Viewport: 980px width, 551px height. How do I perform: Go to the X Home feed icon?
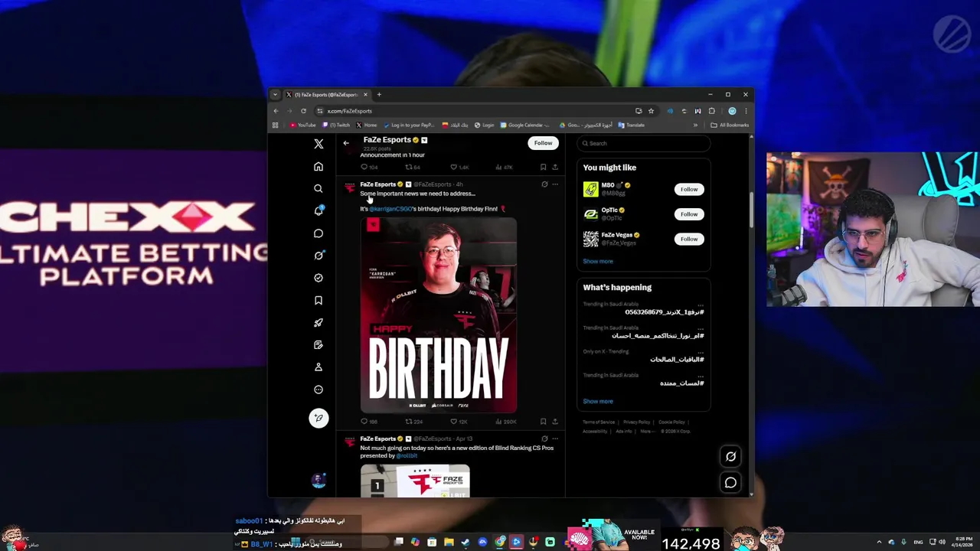[318, 166]
